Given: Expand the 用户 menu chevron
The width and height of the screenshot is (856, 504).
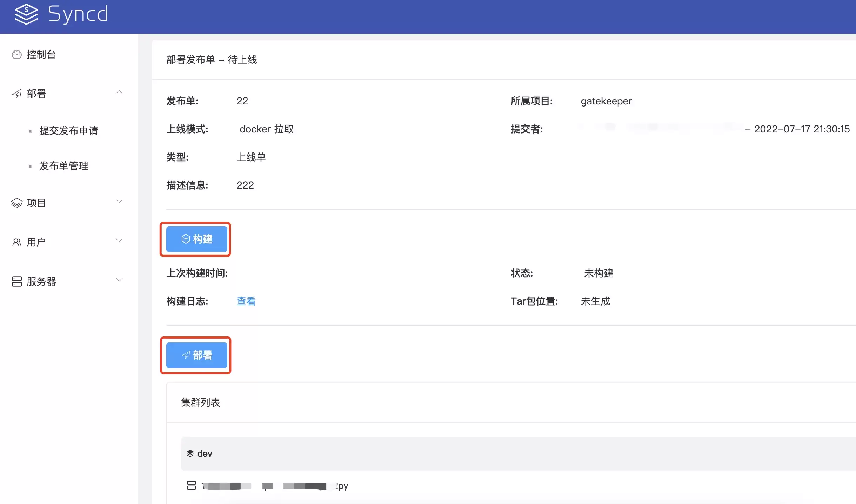Looking at the screenshot, I should pos(119,241).
